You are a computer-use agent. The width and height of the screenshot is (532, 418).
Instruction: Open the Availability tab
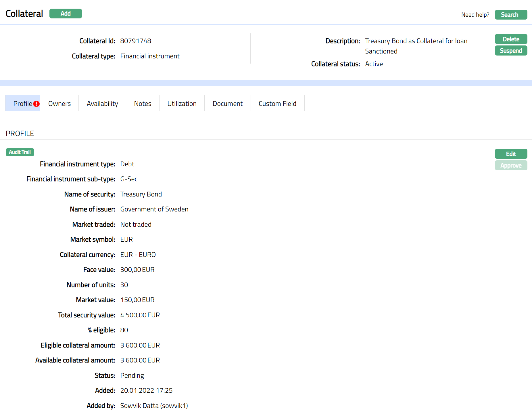tap(102, 104)
